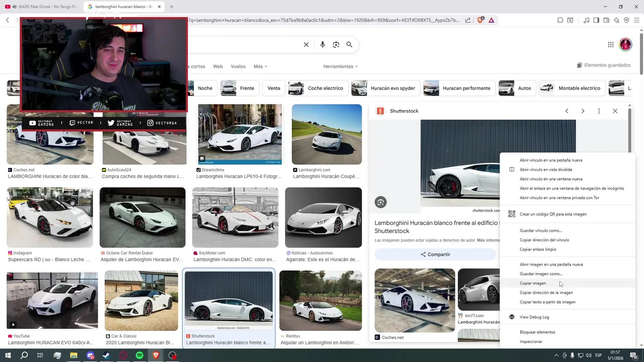
Task: Click the magnifying glass search icon
Action: point(349,45)
